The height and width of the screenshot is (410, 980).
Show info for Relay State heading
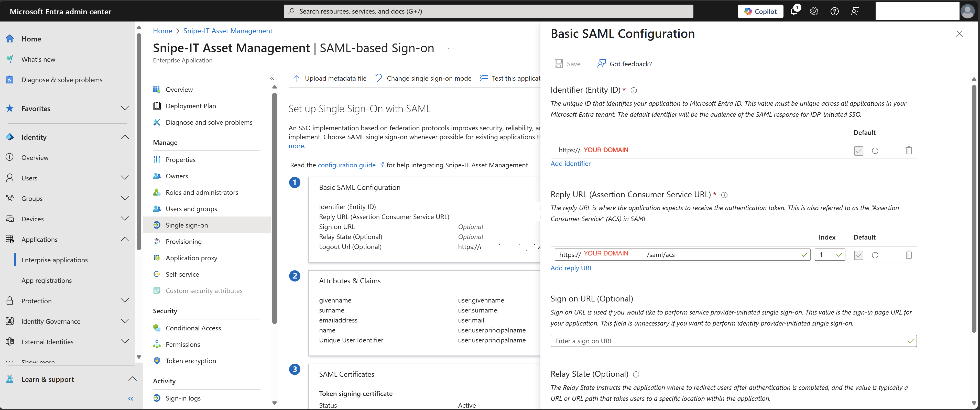coord(636,374)
